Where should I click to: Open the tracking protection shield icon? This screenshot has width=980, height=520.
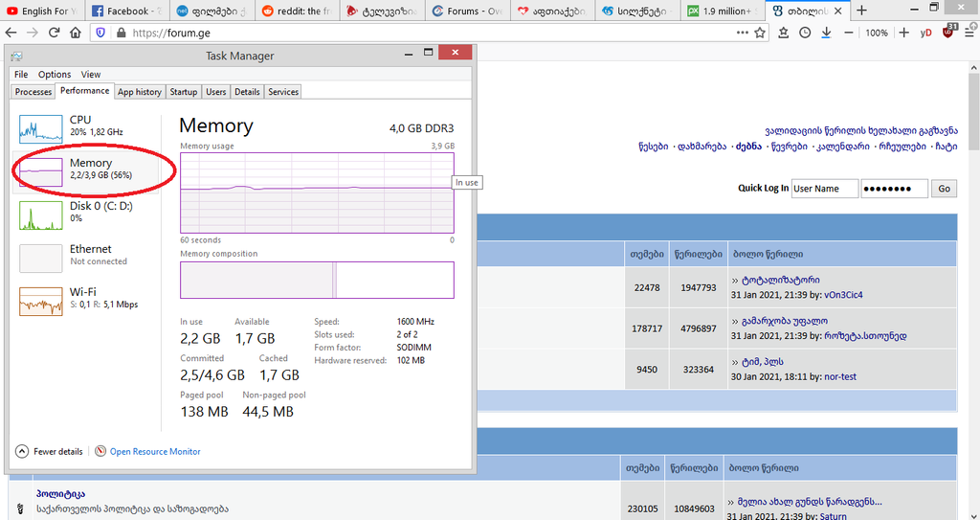click(101, 32)
